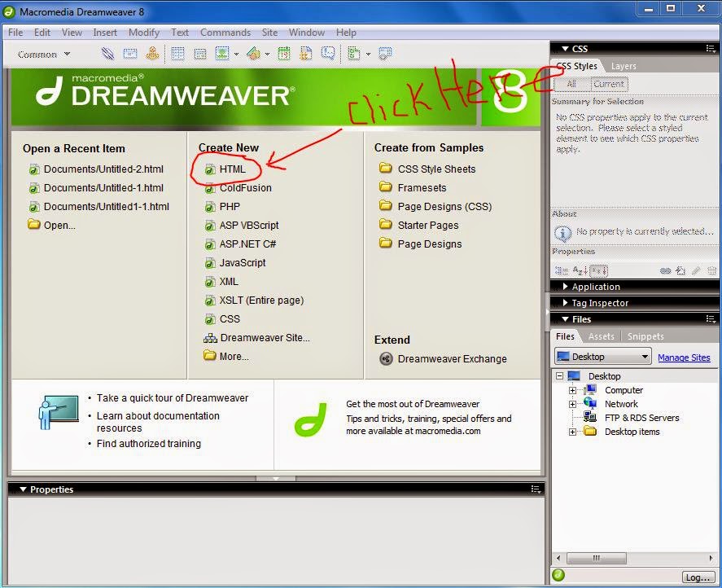Click the Comment insert icon
Image resolution: width=722 pixels, height=588 pixels.
point(328,54)
